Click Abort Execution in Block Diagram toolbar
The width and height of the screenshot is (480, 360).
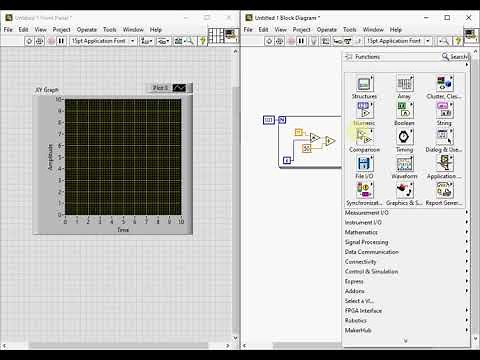tap(291, 41)
